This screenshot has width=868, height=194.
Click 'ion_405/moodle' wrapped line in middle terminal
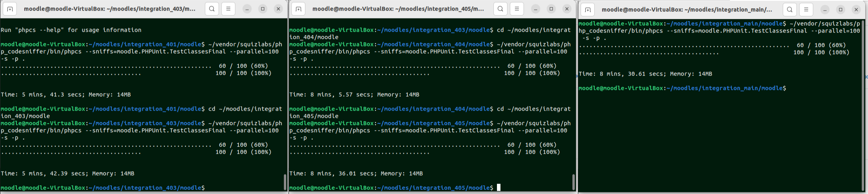pos(314,116)
